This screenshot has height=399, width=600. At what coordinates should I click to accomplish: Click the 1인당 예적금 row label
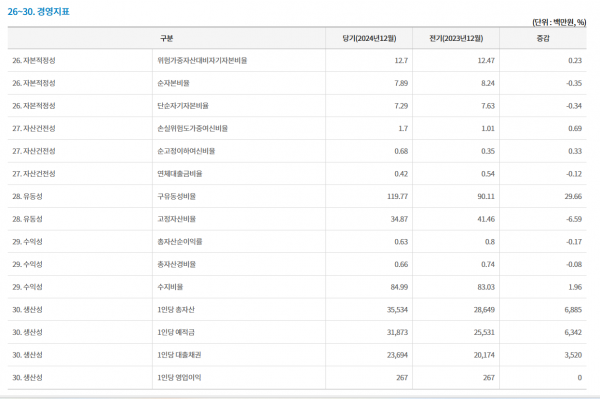tap(176, 332)
